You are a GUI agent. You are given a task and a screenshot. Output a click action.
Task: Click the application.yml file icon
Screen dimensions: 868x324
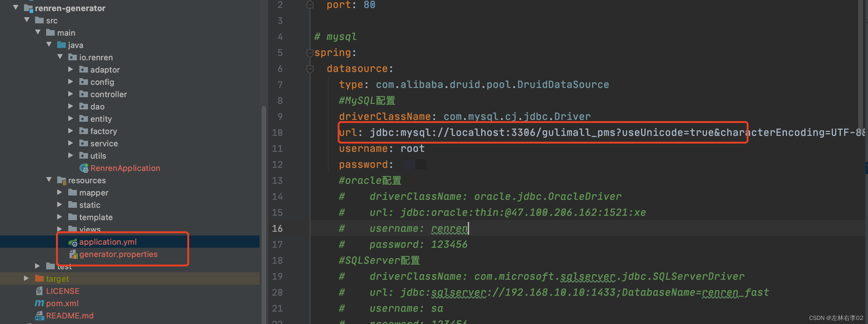pyautogui.click(x=73, y=242)
